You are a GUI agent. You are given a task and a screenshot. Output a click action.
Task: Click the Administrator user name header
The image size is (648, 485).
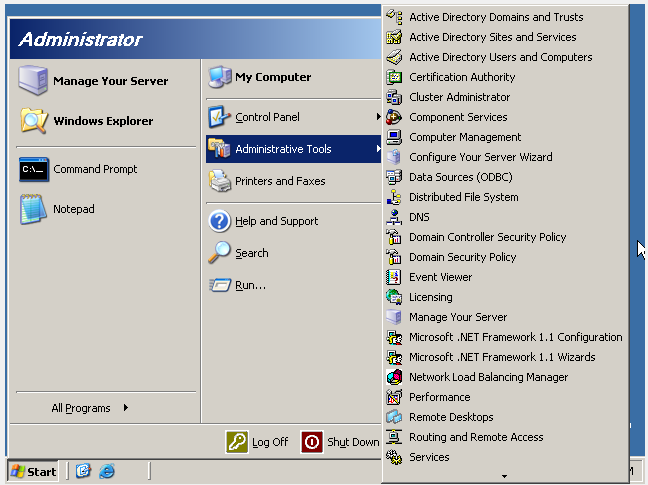(x=81, y=39)
